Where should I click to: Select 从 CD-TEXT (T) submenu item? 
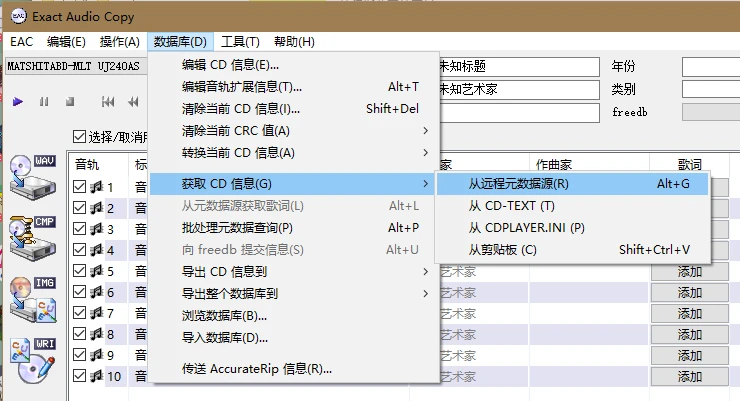point(572,206)
